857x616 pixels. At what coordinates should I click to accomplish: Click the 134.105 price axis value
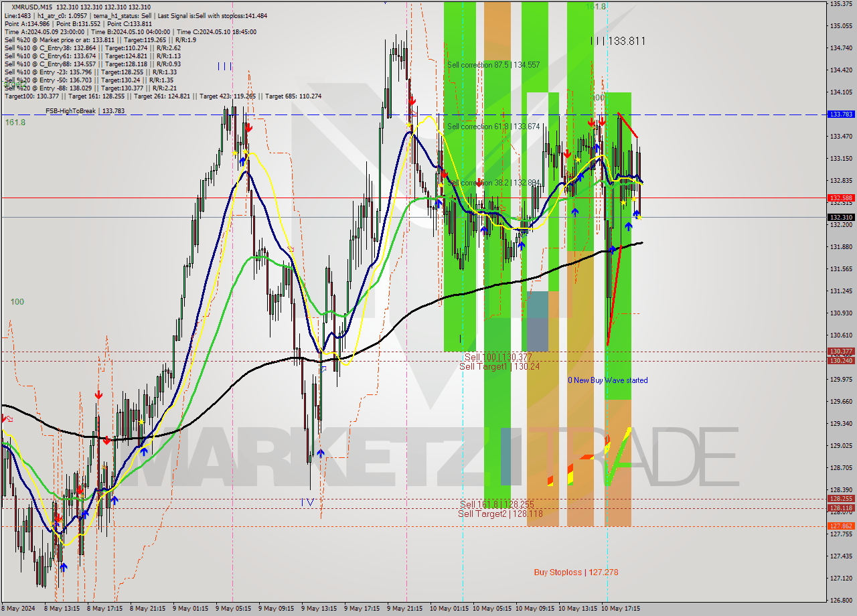click(841, 92)
